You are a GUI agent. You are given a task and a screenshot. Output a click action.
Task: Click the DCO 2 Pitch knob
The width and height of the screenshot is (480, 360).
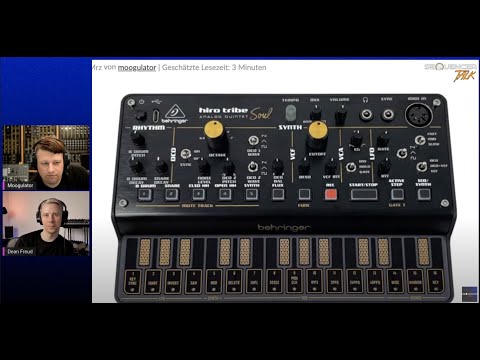tap(229, 166)
